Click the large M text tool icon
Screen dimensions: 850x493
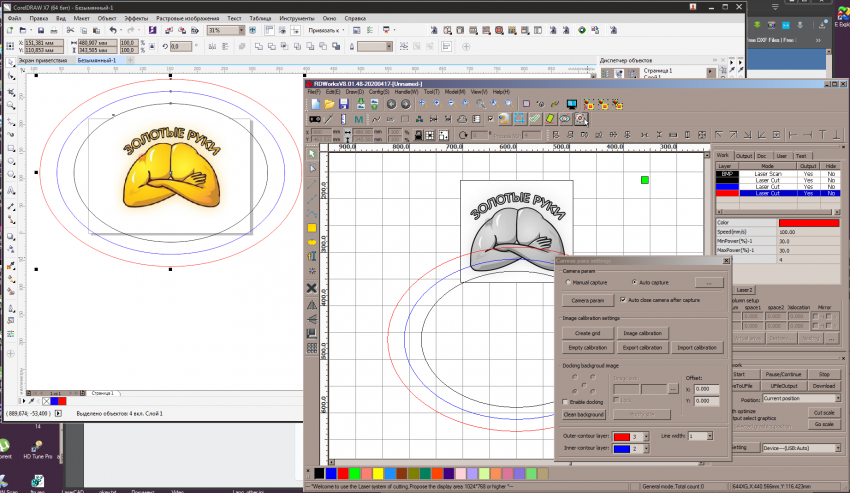click(358, 119)
